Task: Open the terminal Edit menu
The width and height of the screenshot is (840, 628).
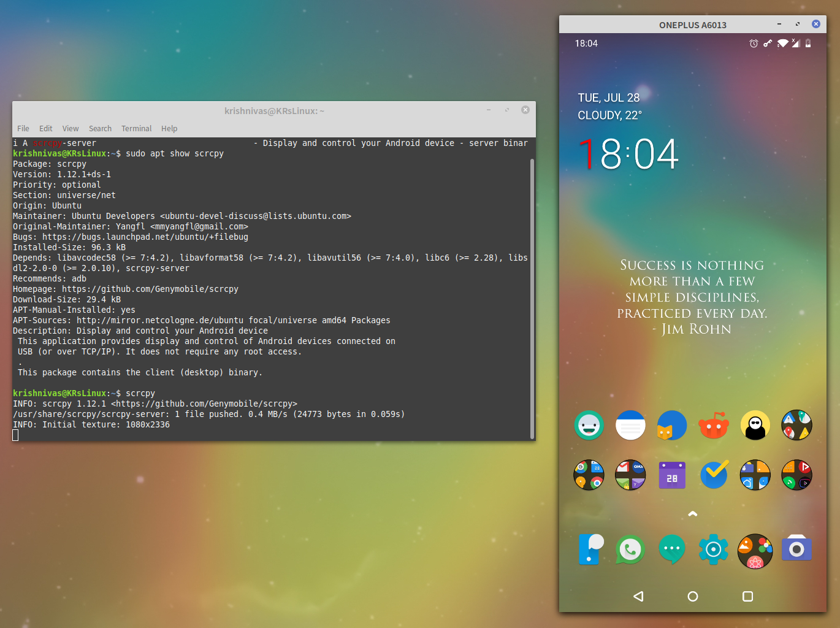Action: pos(46,129)
